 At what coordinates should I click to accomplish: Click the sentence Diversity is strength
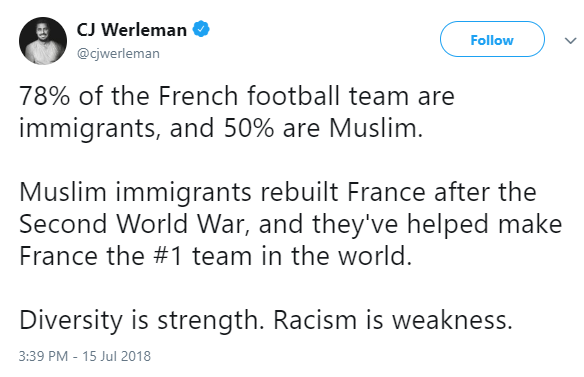tap(142, 320)
